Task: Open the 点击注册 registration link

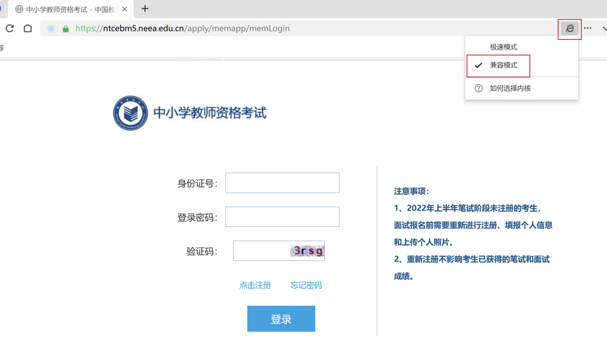Action: coord(255,285)
